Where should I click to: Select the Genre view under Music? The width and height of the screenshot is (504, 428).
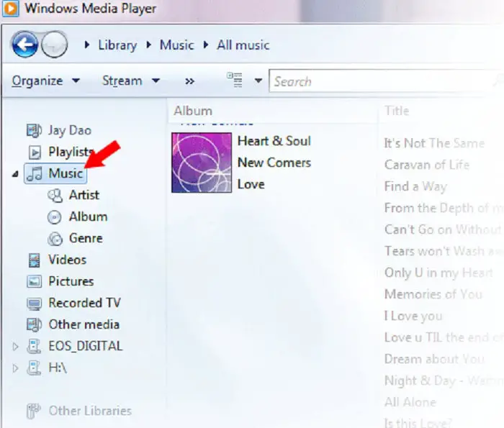[x=86, y=238]
